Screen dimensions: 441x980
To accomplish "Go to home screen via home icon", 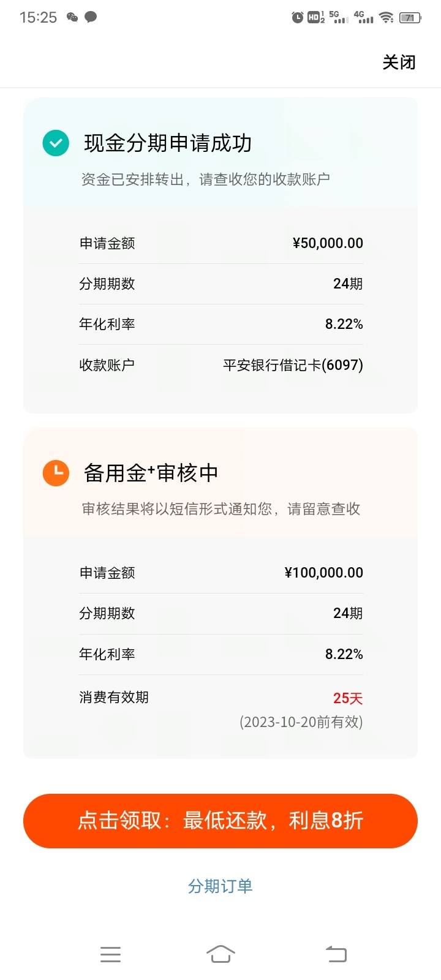I will (221, 954).
